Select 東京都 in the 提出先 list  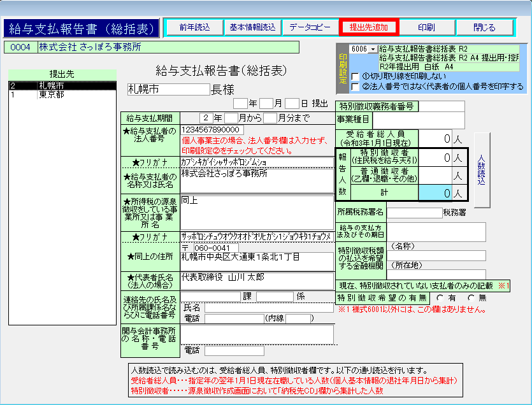62,94
